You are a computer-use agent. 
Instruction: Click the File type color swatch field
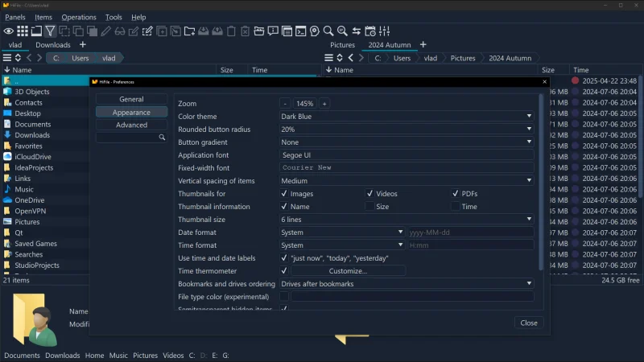click(412, 296)
